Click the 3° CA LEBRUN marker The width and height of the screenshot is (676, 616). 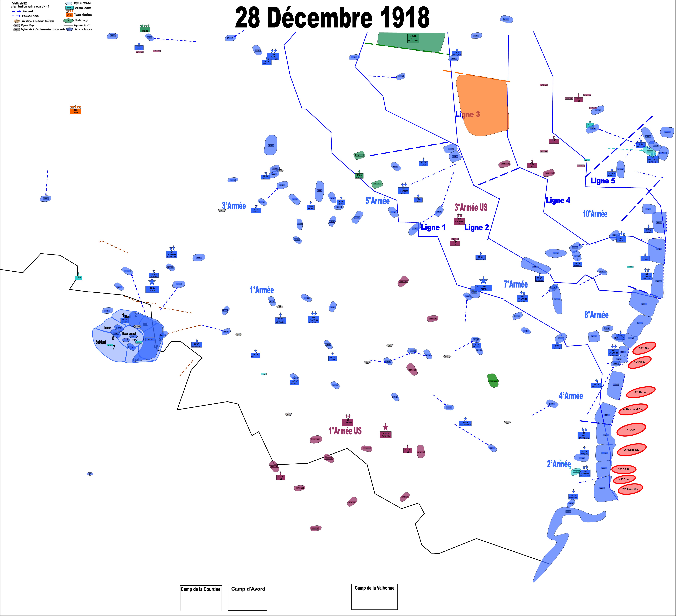(557, 347)
